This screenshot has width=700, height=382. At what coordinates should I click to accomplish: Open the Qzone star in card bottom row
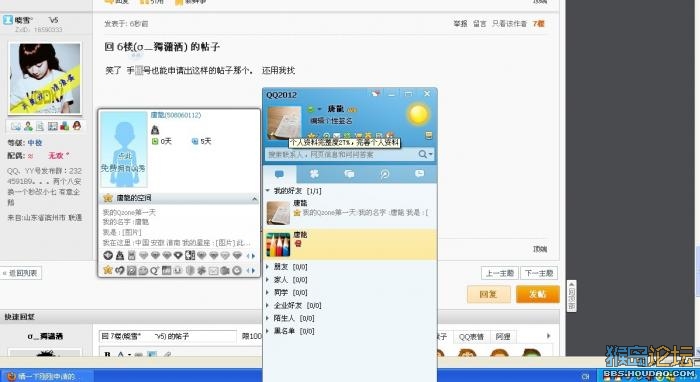(108, 270)
